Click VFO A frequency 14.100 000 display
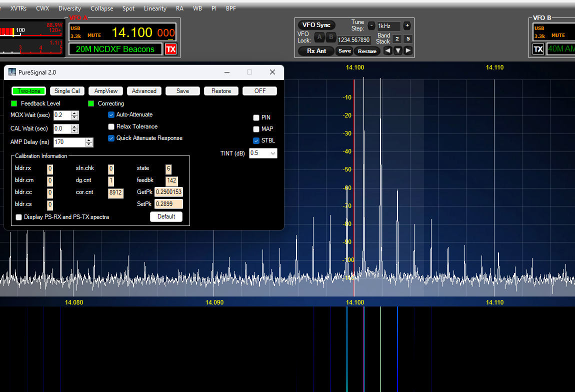This screenshot has height=392, width=575. (143, 32)
